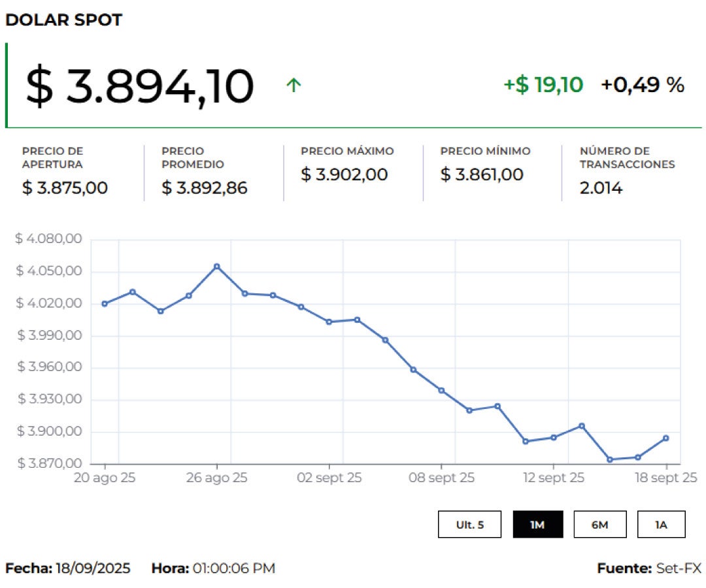The image size is (706, 588).
Task: Click the 08 sept 25 axis label
Action: tap(441, 478)
